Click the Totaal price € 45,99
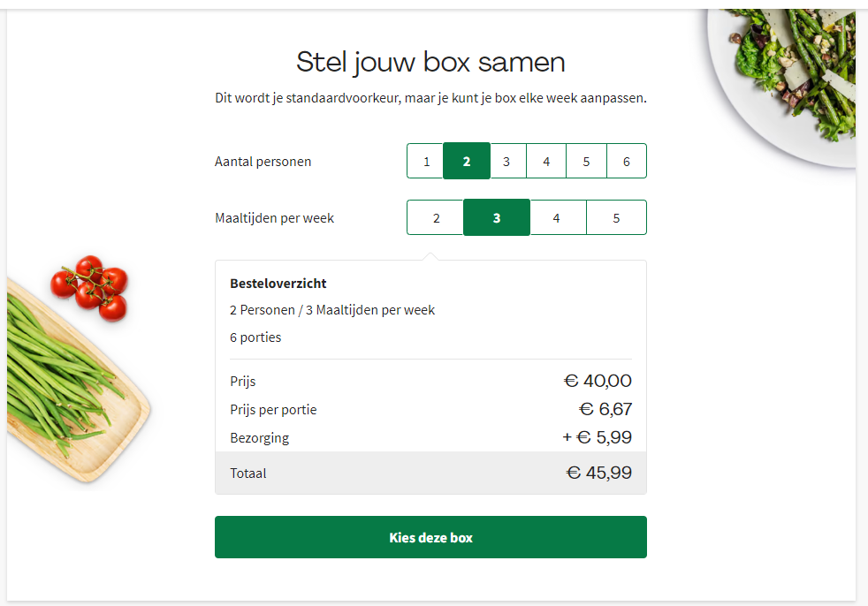Screen dimensions: 868x606 pos(598,473)
